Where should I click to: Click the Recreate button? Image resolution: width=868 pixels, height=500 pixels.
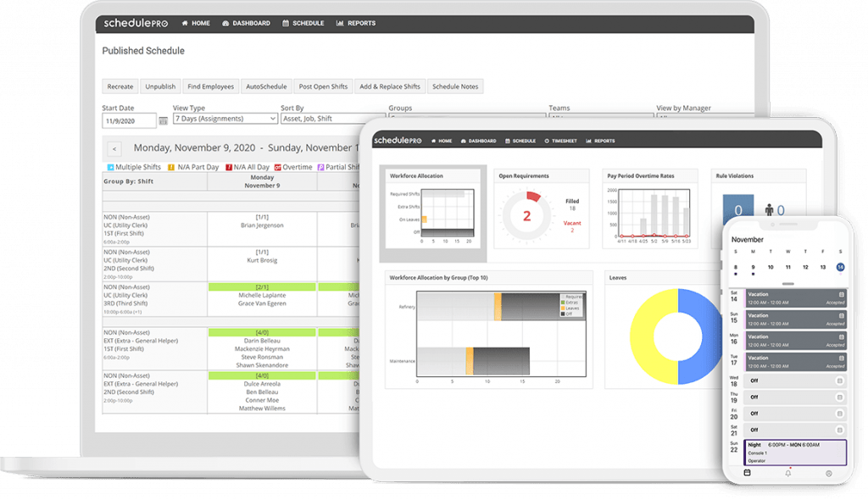[120, 86]
